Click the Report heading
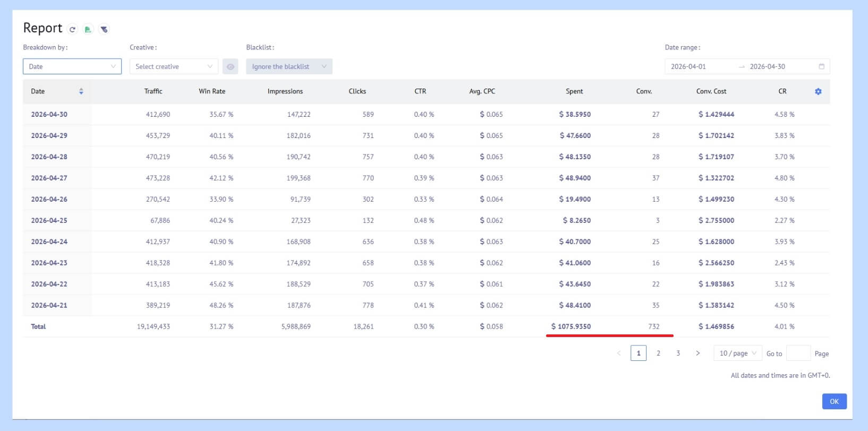The width and height of the screenshot is (868, 431). tap(42, 28)
